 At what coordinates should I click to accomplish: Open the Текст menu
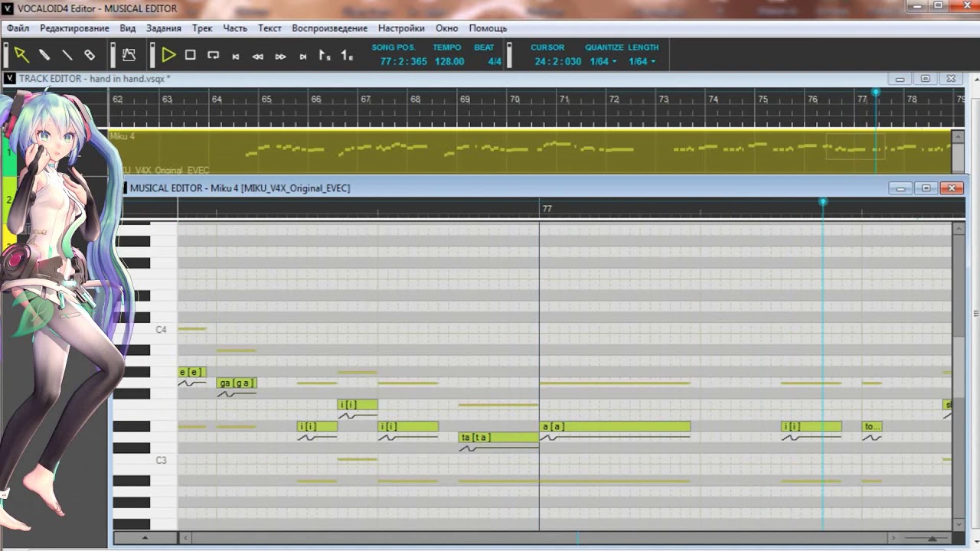[x=269, y=28]
